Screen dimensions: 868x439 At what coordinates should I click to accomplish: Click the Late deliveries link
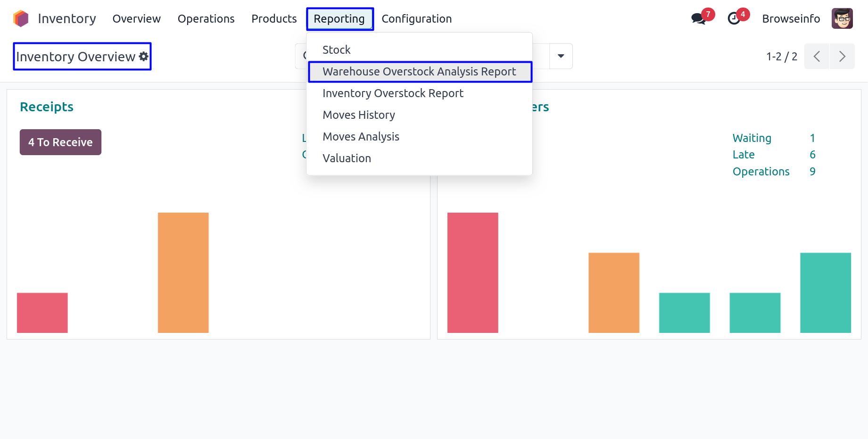click(744, 155)
